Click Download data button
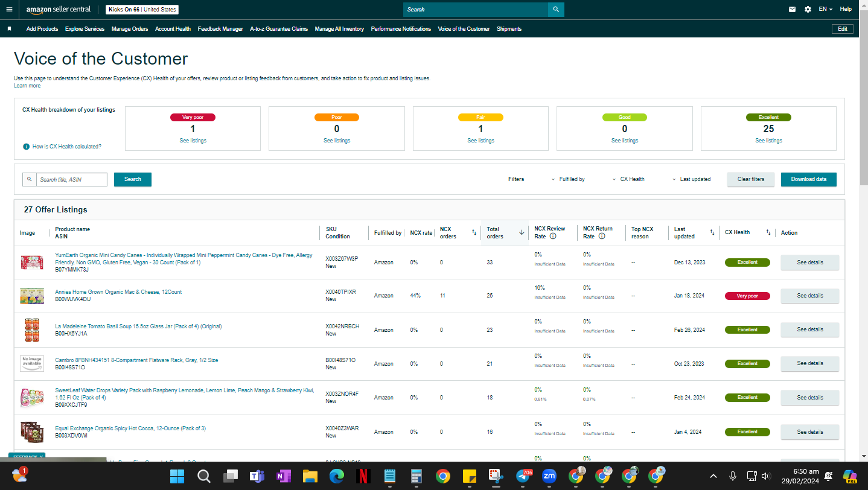This screenshot has height=490, width=868. 809,179
